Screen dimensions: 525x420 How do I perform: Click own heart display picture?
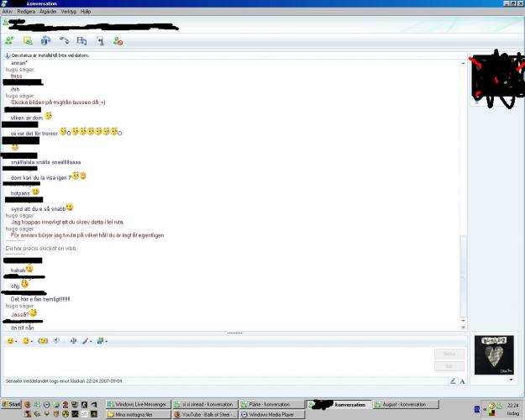click(494, 355)
